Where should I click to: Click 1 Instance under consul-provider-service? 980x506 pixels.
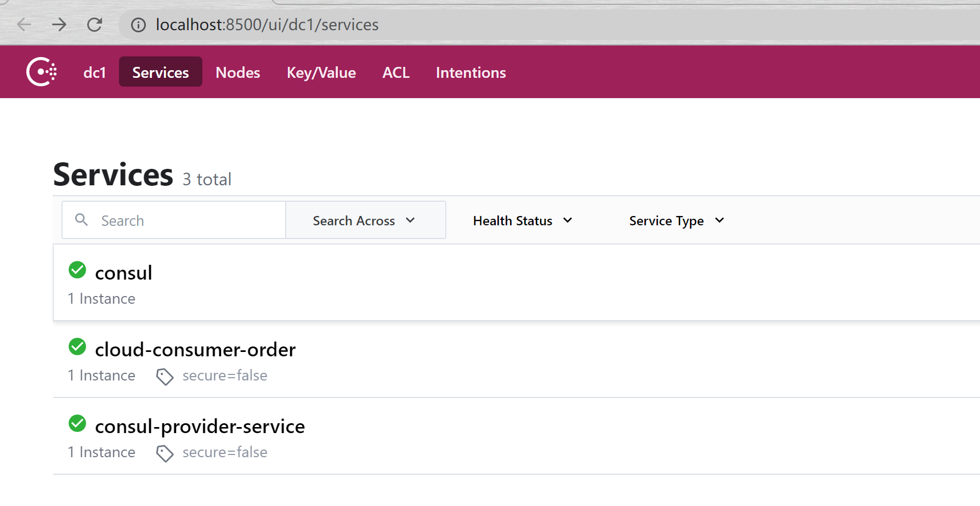(101, 452)
